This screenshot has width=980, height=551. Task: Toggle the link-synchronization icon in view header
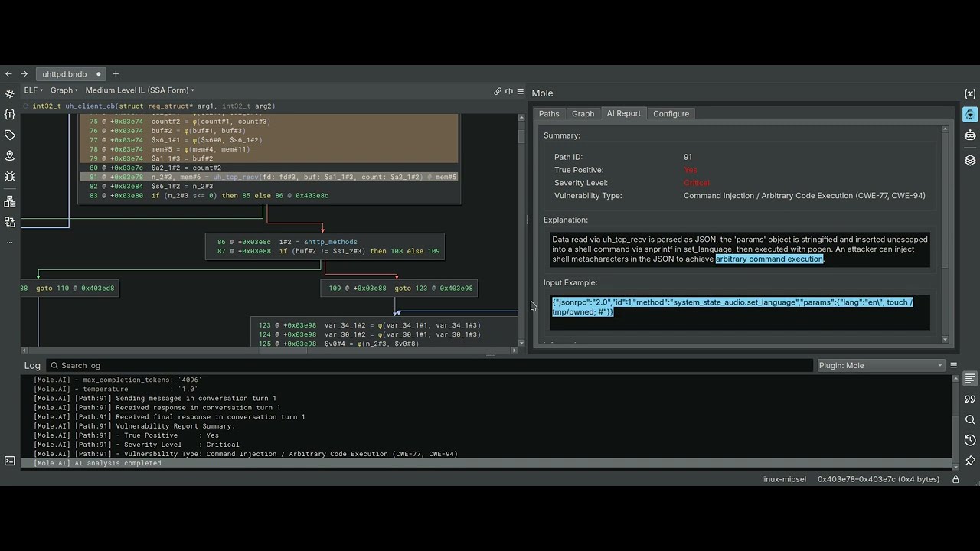point(498,91)
